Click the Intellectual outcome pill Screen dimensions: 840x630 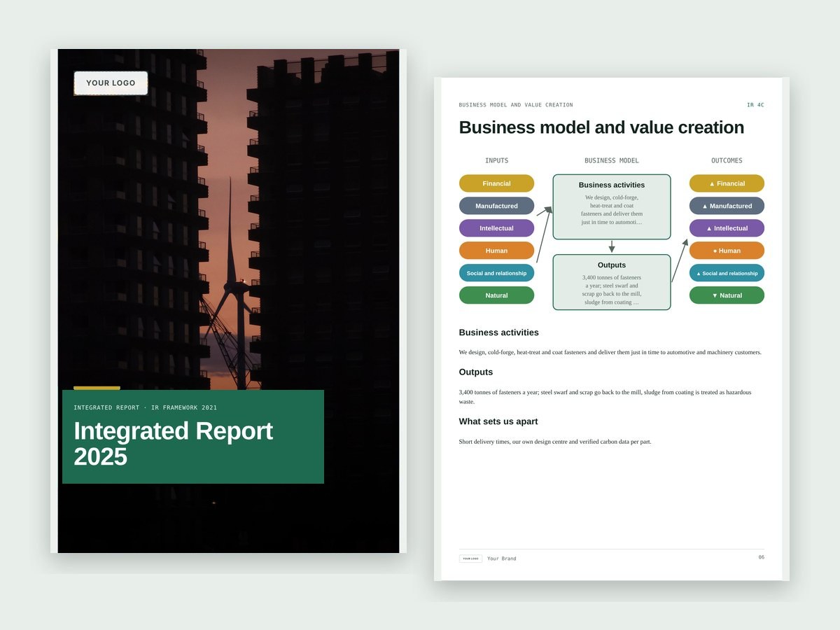point(727,228)
